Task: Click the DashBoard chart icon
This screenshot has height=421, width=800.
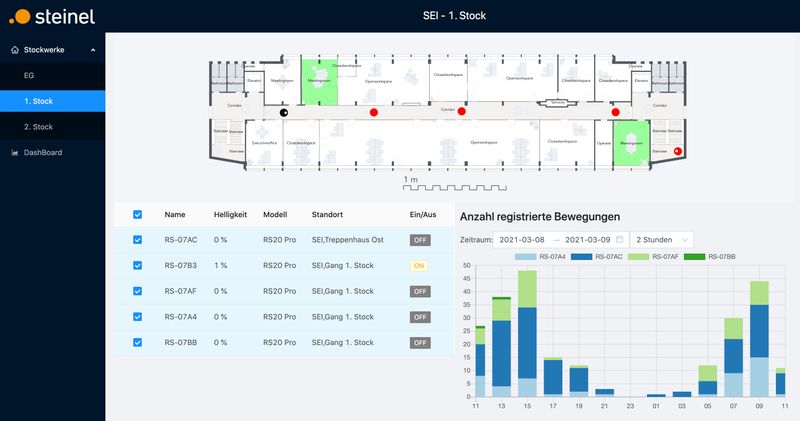Action: pyautogui.click(x=15, y=153)
